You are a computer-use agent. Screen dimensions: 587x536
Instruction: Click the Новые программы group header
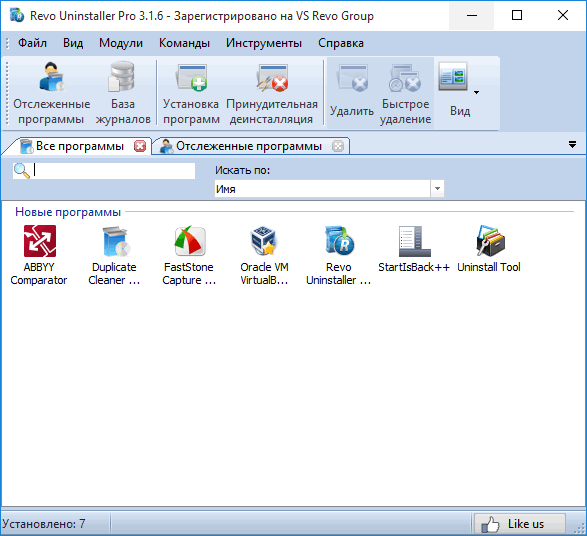68,212
